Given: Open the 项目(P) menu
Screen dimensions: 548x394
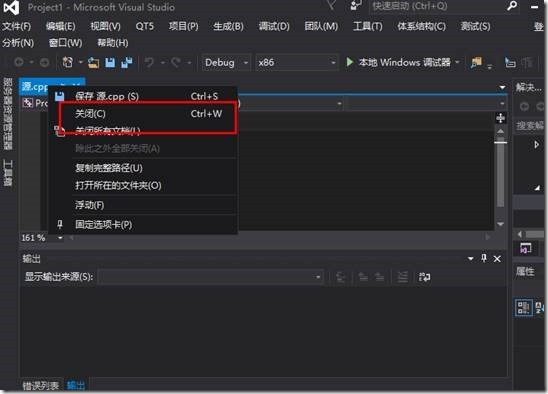Looking at the screenshot, I should (x=183, y=27).
